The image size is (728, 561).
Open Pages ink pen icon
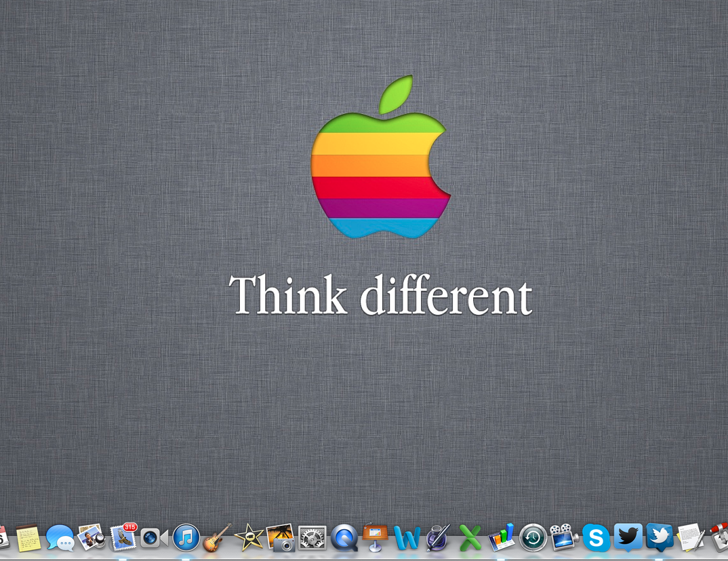pyautogui.click(x=439, y=538)
